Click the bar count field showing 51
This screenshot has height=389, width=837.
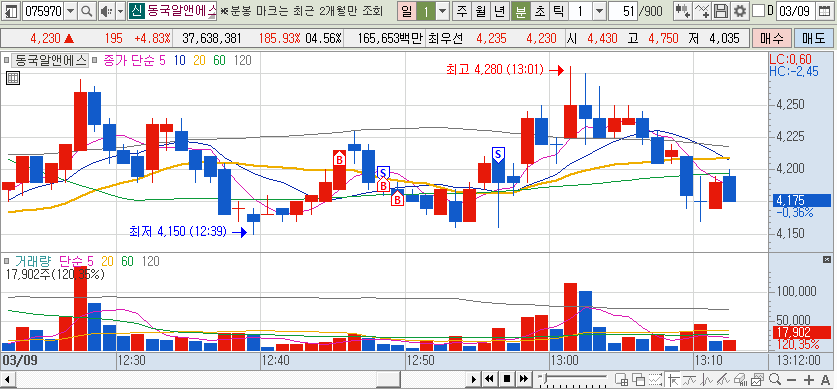[623, 10]
